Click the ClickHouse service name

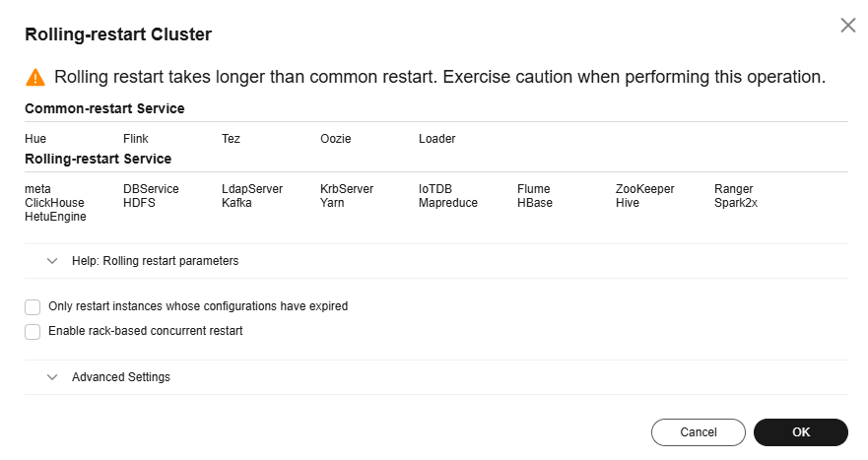[x=54, y=203]
